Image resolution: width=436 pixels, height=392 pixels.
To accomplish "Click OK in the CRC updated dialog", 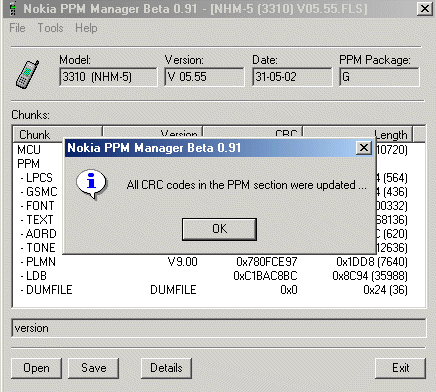I will pyautogui.click(x=219, y=229).
